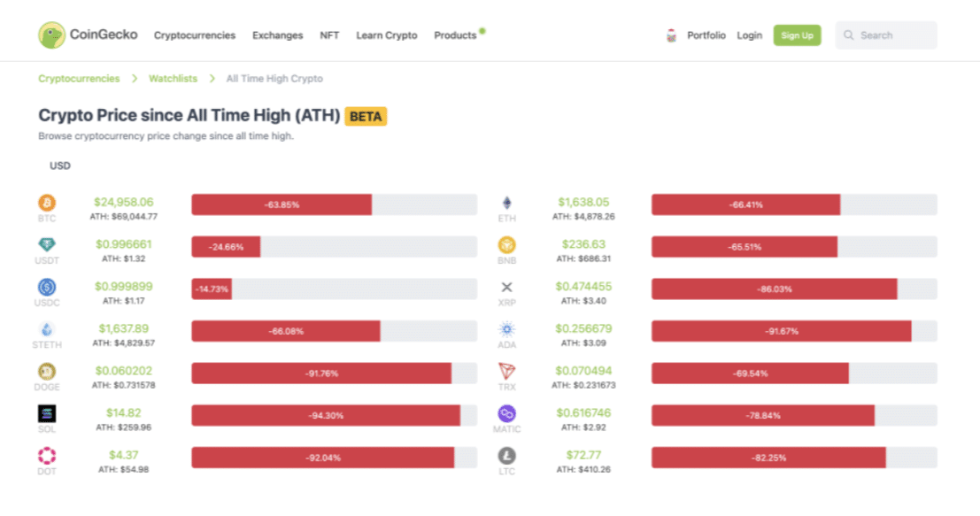980x516 pixels.
Task: Click the USDC coin icon
Action: [x=47, y=287]
